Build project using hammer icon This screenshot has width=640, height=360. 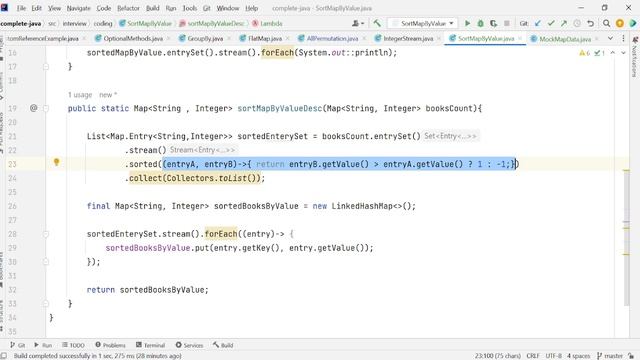point(377,23)
